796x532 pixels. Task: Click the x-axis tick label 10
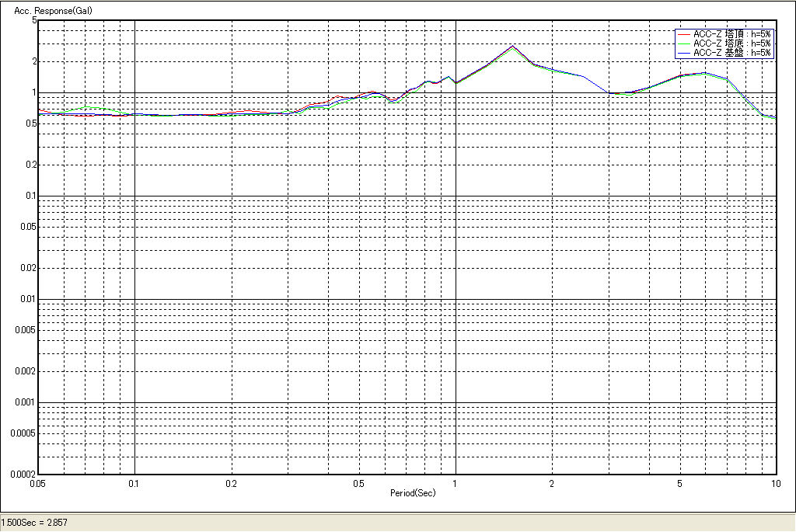pos(775,483)
